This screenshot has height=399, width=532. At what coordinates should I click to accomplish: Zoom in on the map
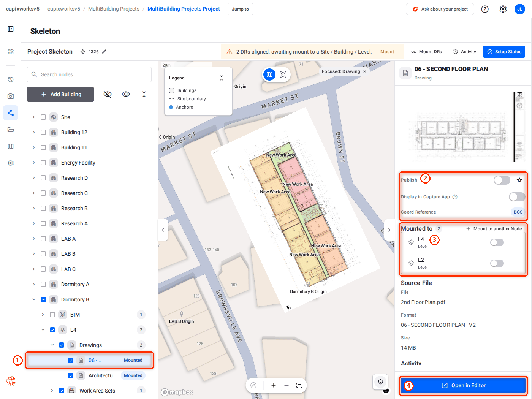pyautogui.click(x=273, y=385)
